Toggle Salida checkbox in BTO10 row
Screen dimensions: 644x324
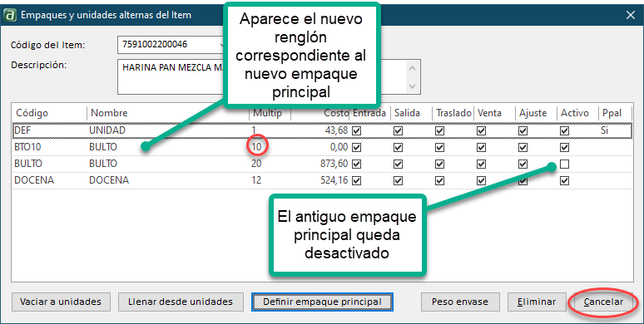coord(398,147)
